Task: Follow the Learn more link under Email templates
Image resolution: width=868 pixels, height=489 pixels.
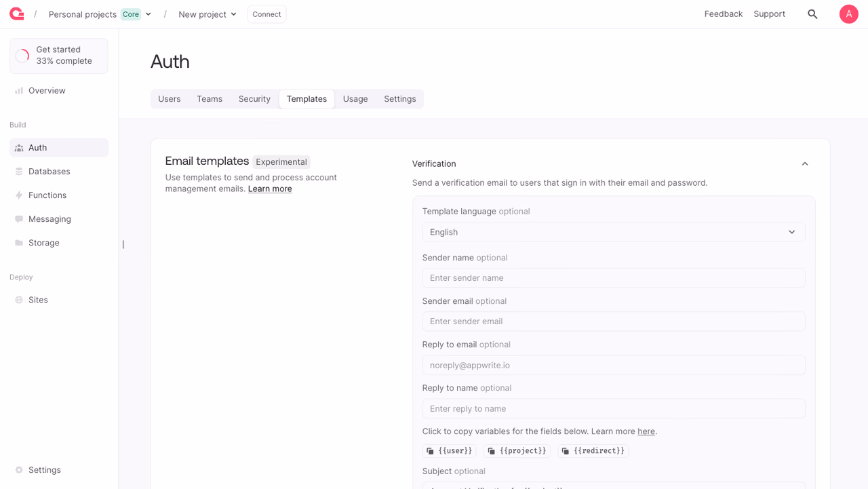Action: 270,189
